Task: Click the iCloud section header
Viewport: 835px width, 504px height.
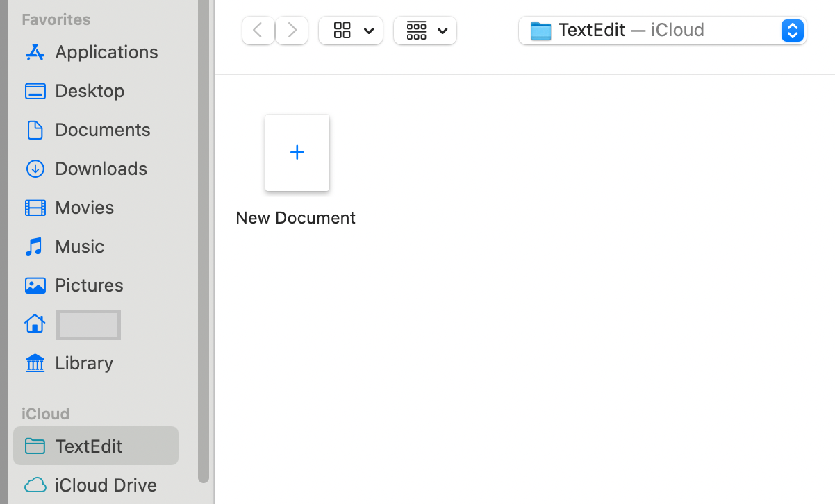Action: tap(46, 414)
